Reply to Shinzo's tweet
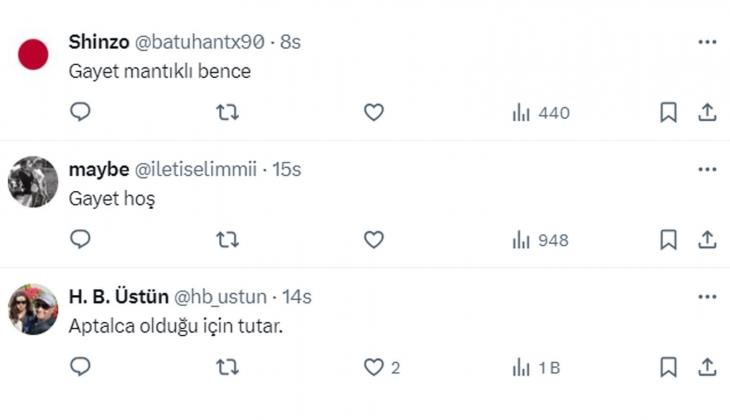The height and width of the screenshot is (420, 730). pos(81,113)
